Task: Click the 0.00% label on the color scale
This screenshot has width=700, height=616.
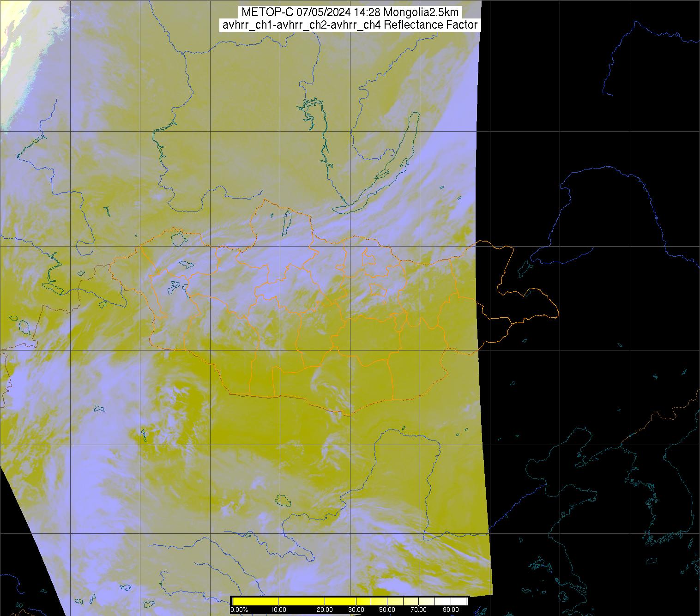Action: click(239, 610)
